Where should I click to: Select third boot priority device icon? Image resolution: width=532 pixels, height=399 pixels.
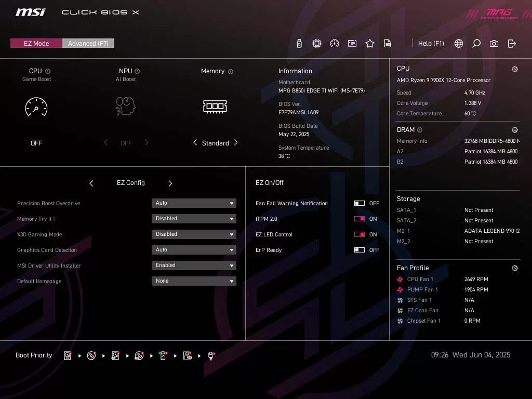click(x=115, y=355)
